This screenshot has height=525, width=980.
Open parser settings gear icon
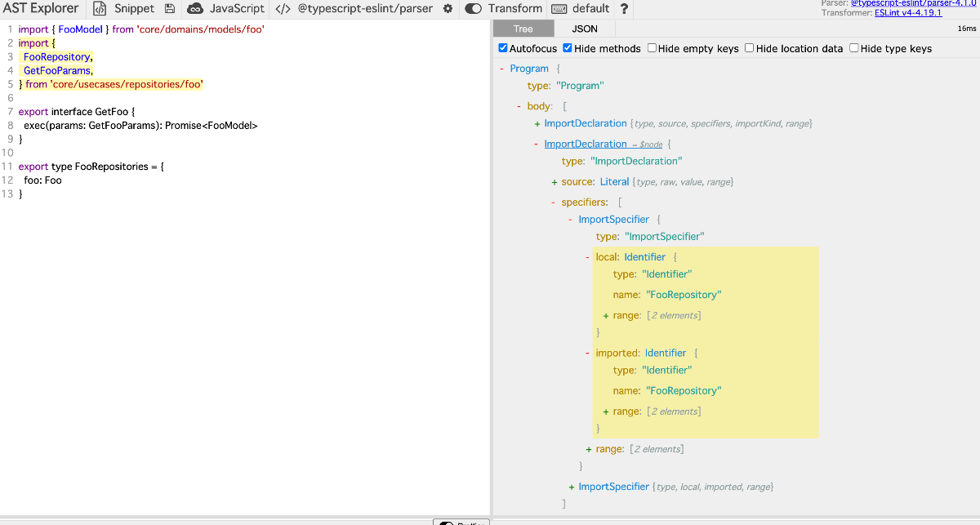(x=448, y=9)
